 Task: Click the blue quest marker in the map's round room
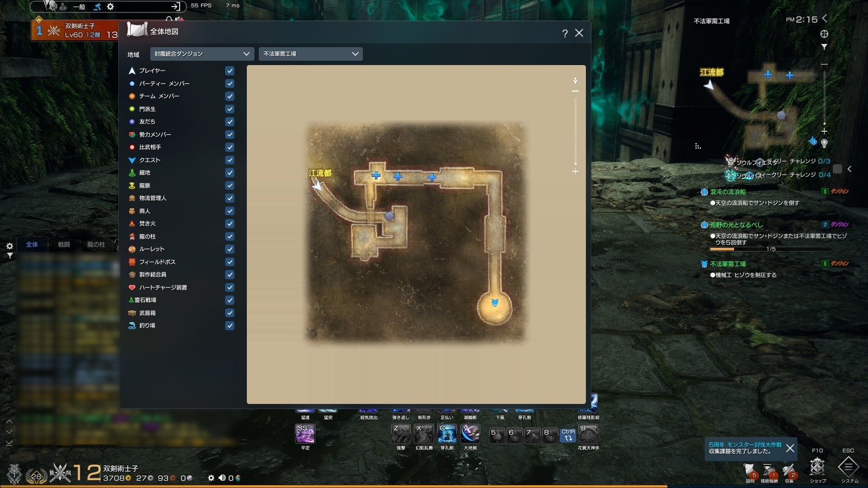point(495,303)
